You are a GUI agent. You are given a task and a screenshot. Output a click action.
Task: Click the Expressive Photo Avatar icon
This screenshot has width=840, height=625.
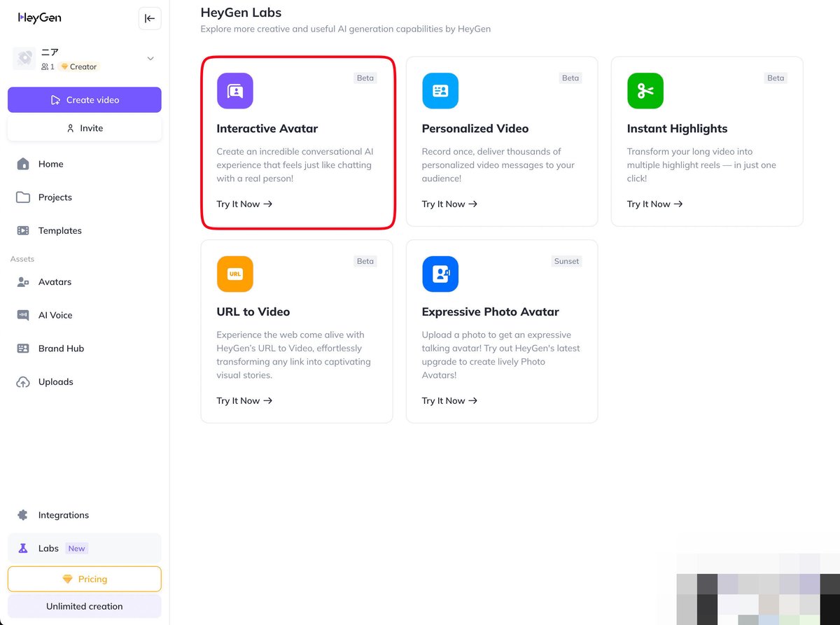[x=440, y=274]
